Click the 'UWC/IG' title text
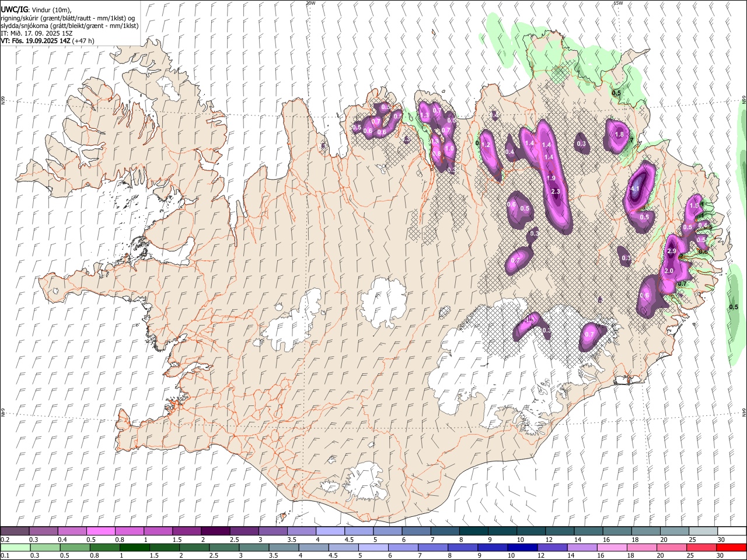 (14, 9)
